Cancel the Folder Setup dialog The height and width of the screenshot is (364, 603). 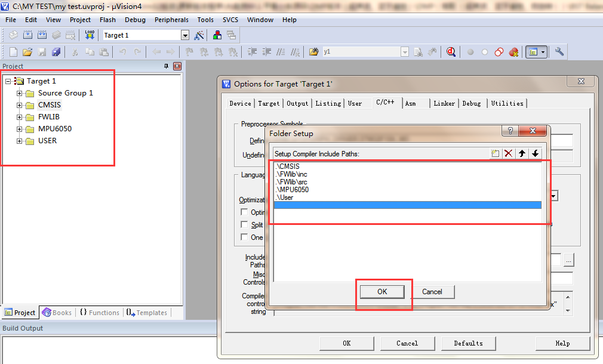(x=432, y=292)
